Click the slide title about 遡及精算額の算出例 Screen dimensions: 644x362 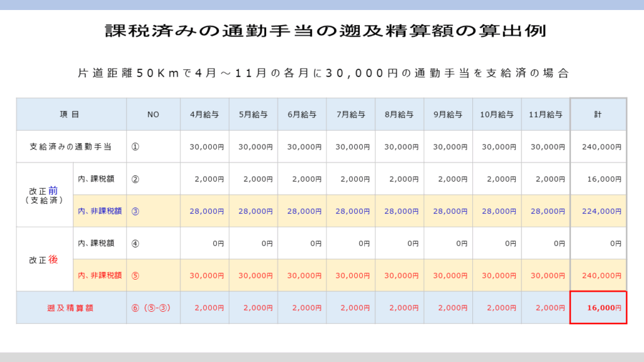click(322, 31)
